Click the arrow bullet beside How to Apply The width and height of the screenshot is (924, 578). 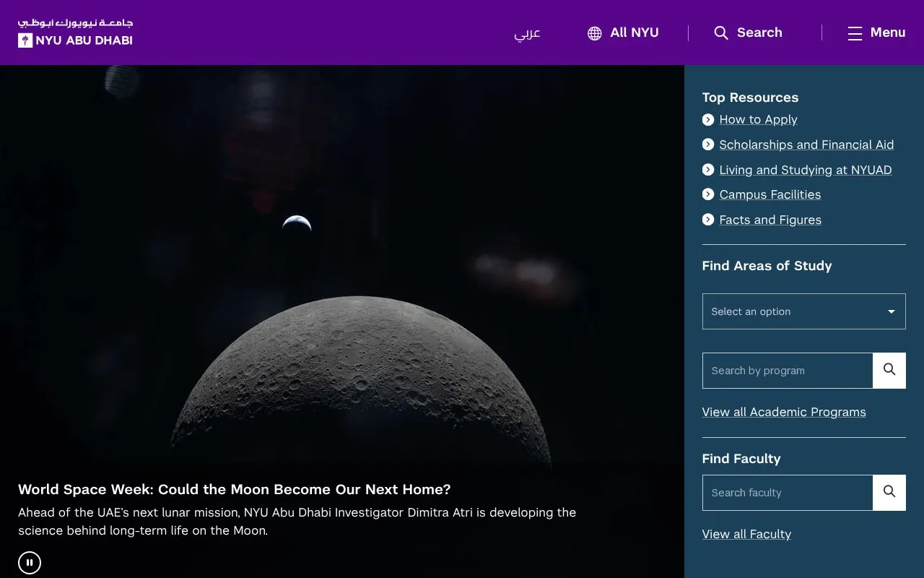coord(708,120)
